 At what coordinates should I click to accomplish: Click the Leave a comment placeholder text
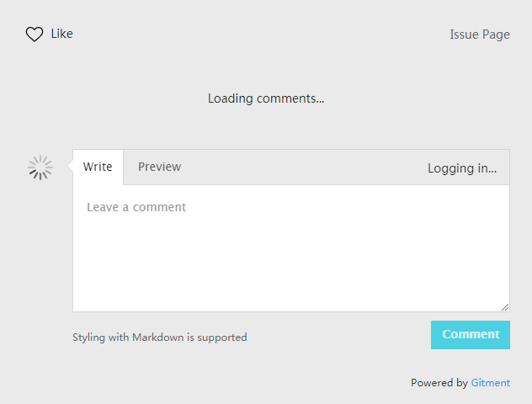click(136, 207)
